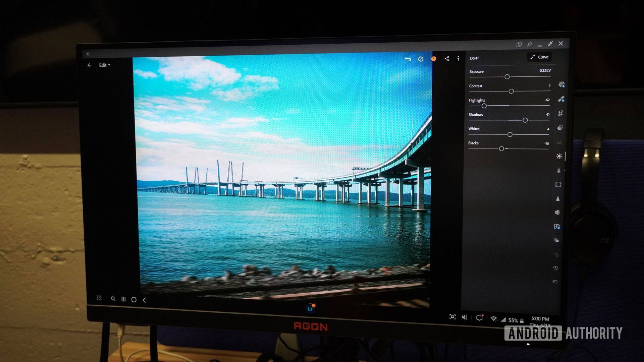Open Lightroom app icon in taskbar
The height and width of the screenshot is (362, 644).
[x=310, y=309]
